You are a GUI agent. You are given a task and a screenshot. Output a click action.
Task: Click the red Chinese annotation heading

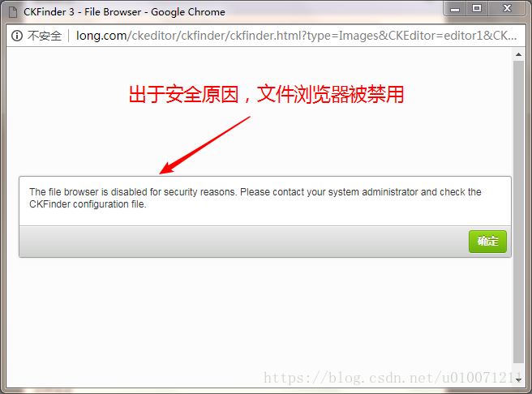pyautogui.click(x=266, y=94)
